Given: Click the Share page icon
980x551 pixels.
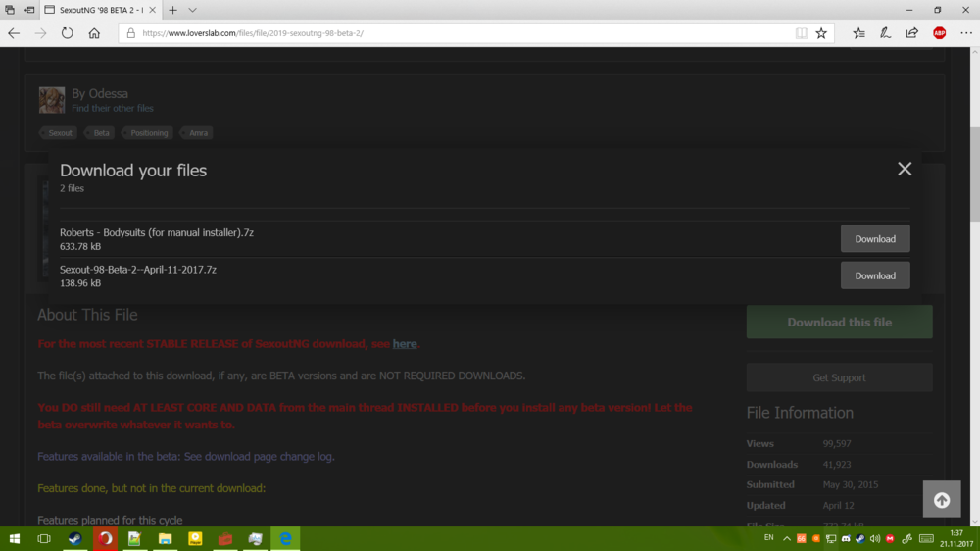Looking at the screenshot, I should pos(911,33).
